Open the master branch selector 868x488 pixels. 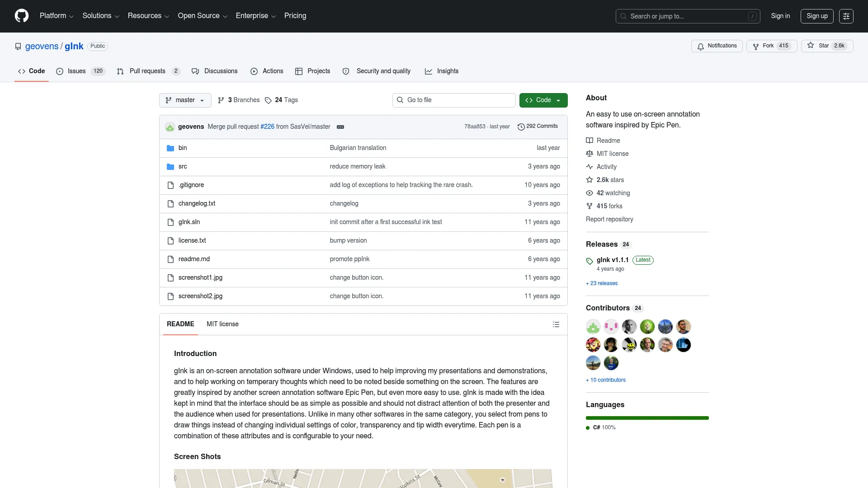tap(185, 100)
